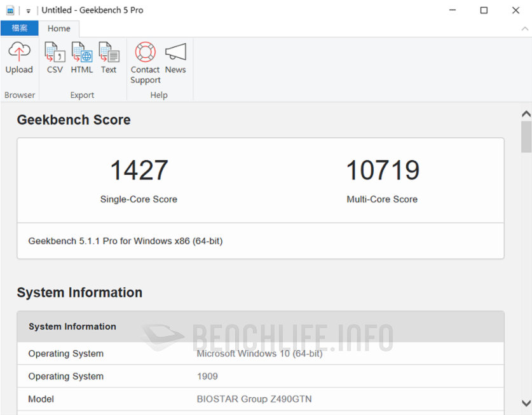Open the Quick Access toolbar dropdown arrow
The image size is (532, 415).
28,10
